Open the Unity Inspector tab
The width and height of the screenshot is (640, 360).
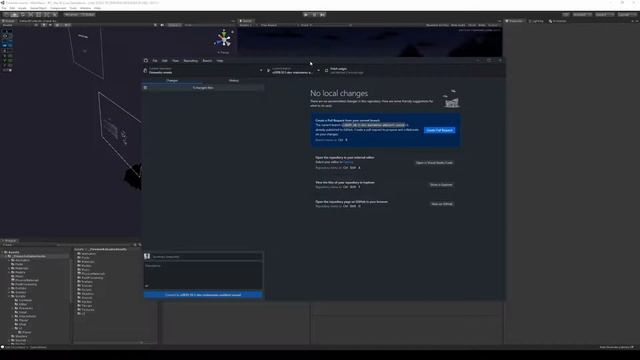[x=515, y=21]
